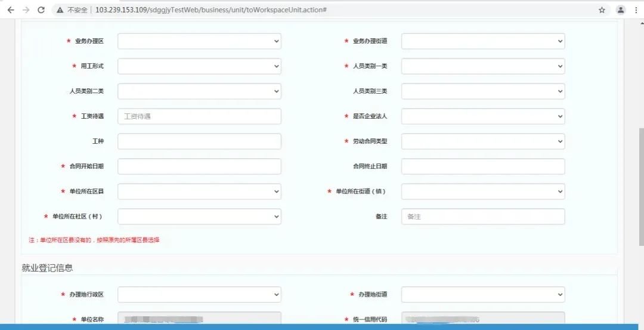Click the 合同开始日期 date field

pyautogui.click(x=199, y=166)
